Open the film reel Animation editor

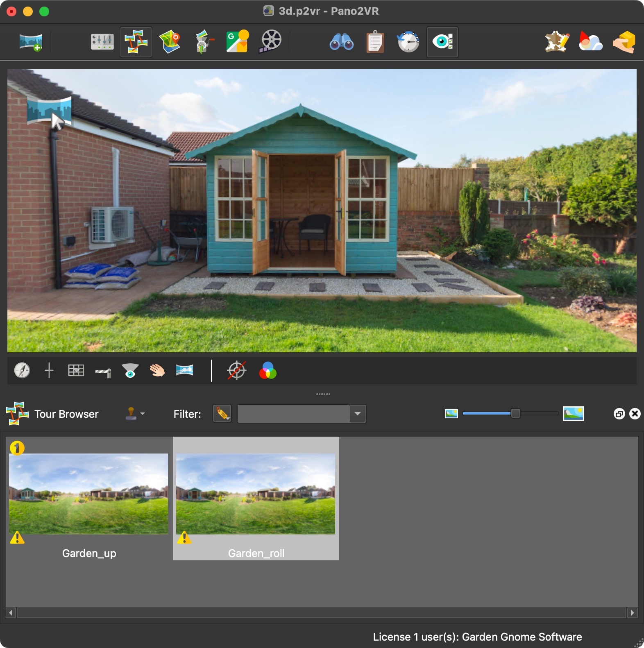(x=271, y=41)
